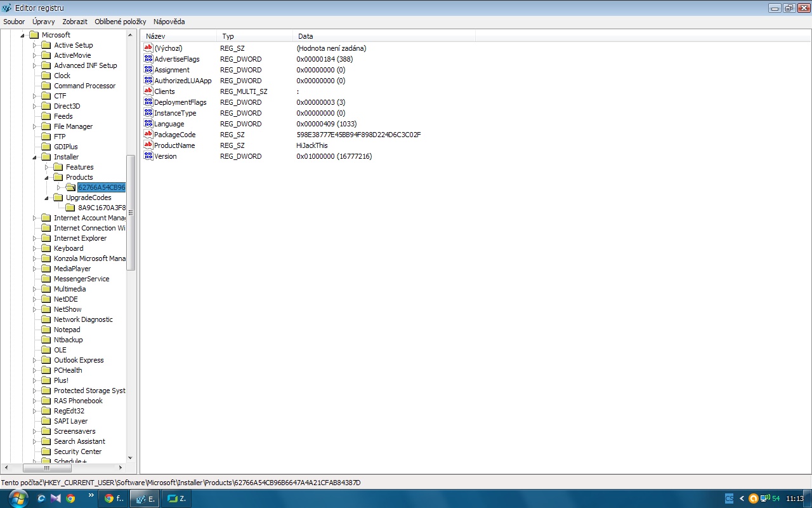
Task: Click the tree pane scroll down arrow
Action: click(x=131, y=458)
